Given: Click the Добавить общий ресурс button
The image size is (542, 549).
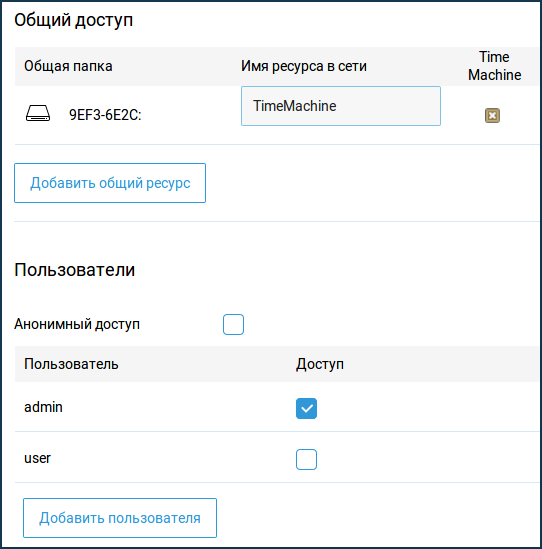Looking at the screenshot, I should (x=110, y=183).
